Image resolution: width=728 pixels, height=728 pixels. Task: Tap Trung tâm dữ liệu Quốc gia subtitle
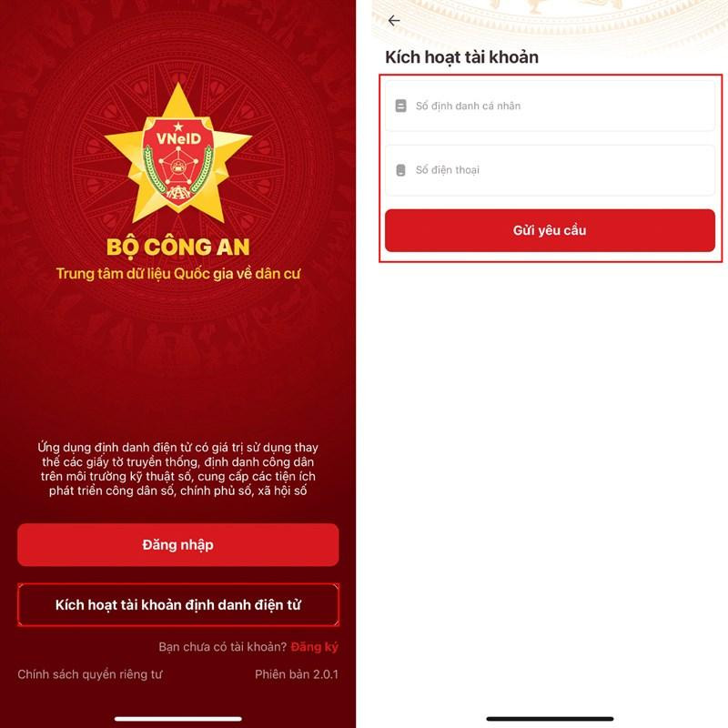point(178,274)
